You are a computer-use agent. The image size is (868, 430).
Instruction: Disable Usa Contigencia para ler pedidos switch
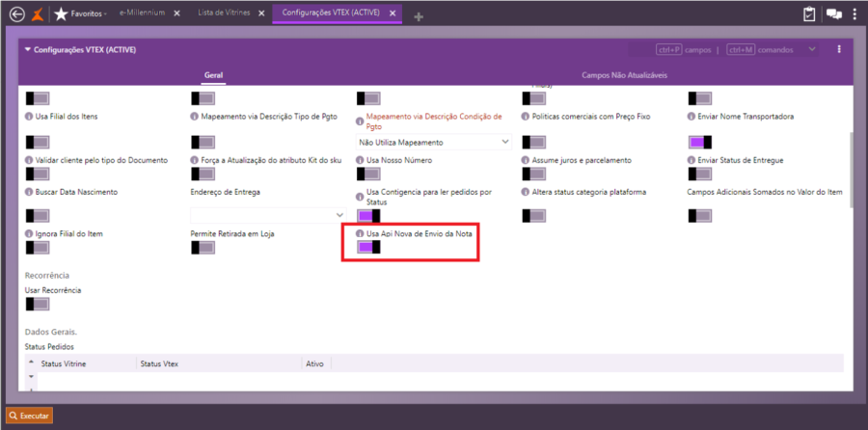pos(368,216)
